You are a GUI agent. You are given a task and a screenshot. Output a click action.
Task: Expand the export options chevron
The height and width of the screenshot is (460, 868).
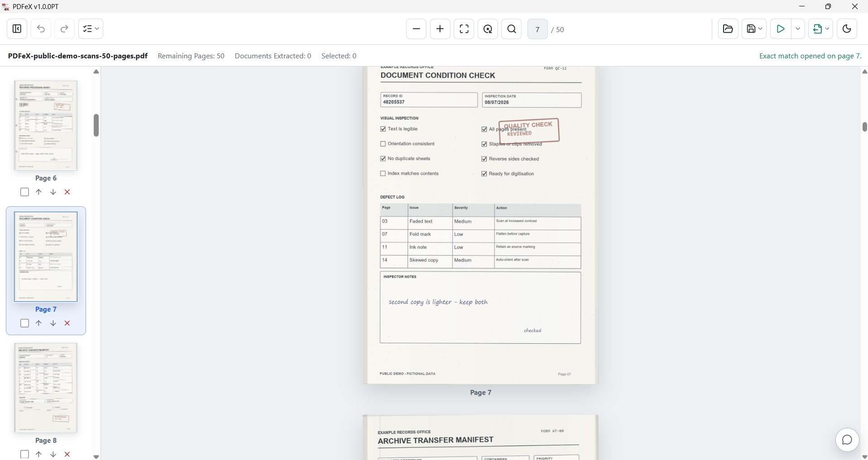(828, 29)
